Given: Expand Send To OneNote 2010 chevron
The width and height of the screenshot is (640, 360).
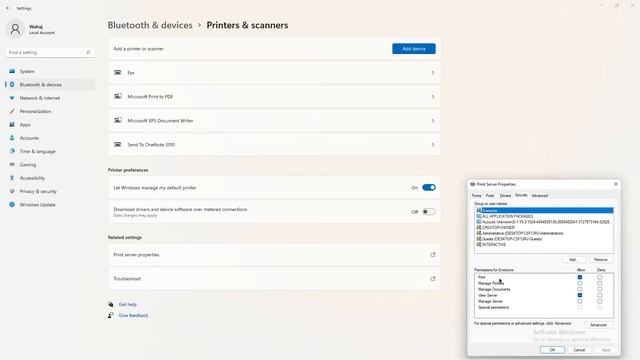Looking at the screenshot, I should pos(433,145).
